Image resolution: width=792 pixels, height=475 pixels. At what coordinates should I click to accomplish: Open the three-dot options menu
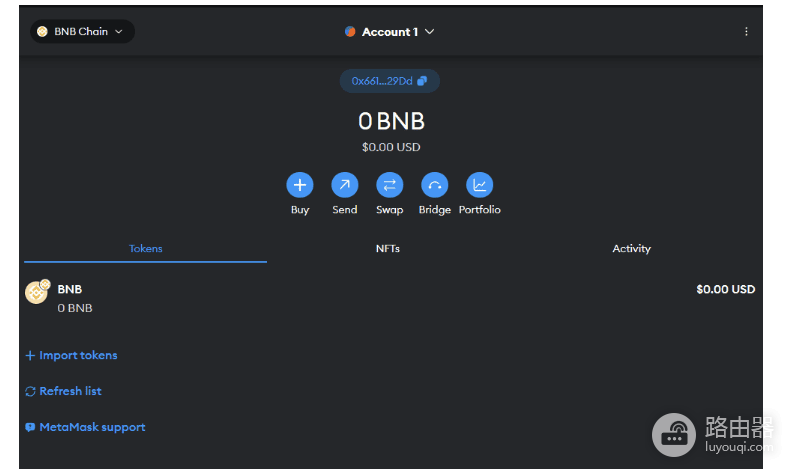tap(746, 31)
